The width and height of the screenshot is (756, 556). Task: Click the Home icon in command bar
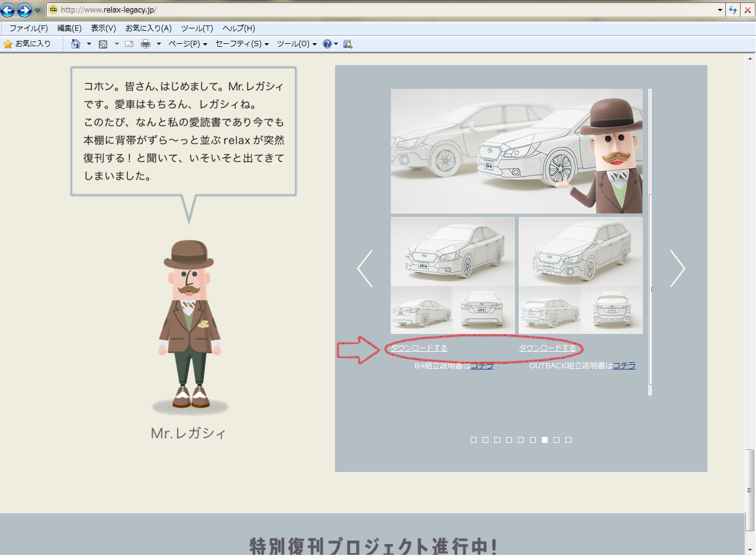coord(76,44)
